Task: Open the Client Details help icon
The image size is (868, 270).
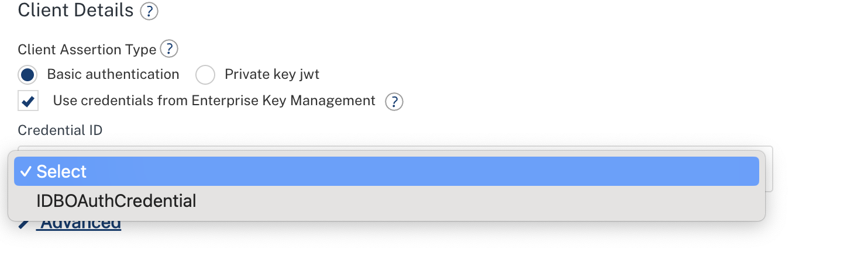Action: (149, 11)
